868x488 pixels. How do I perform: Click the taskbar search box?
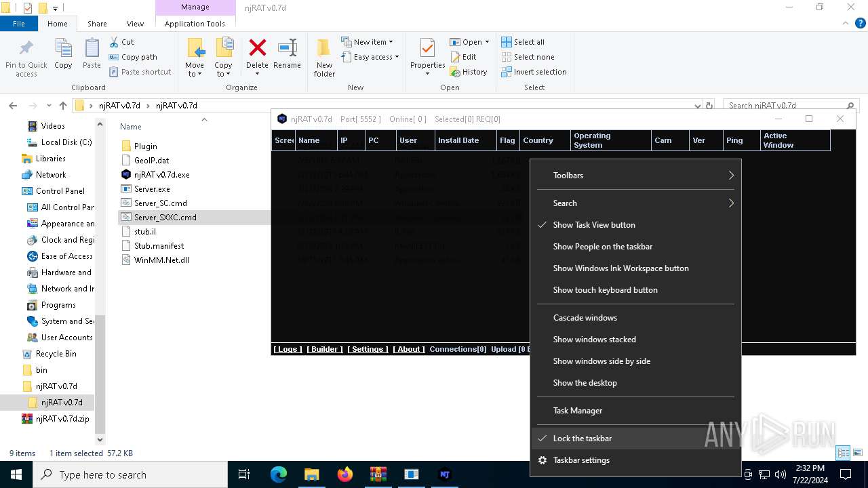(130, 474)
